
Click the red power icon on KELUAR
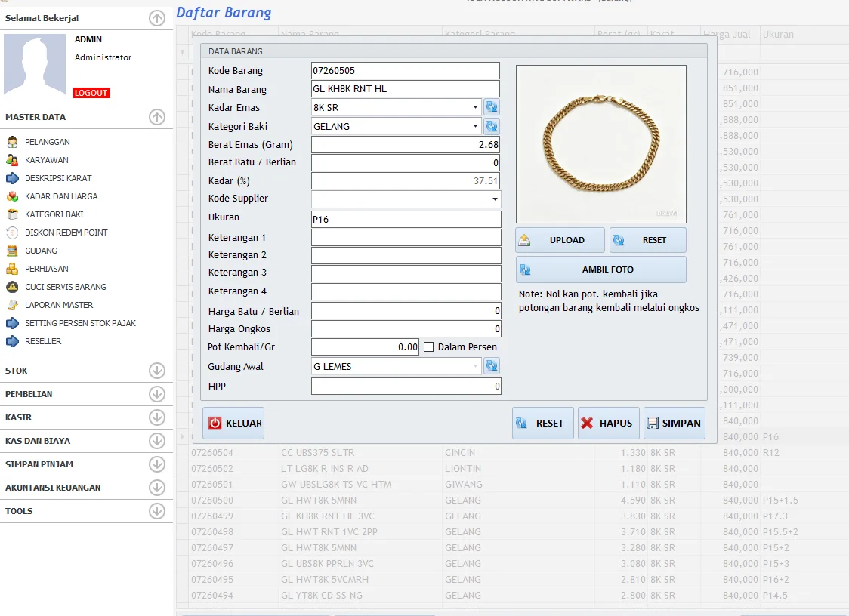(215, 423)
